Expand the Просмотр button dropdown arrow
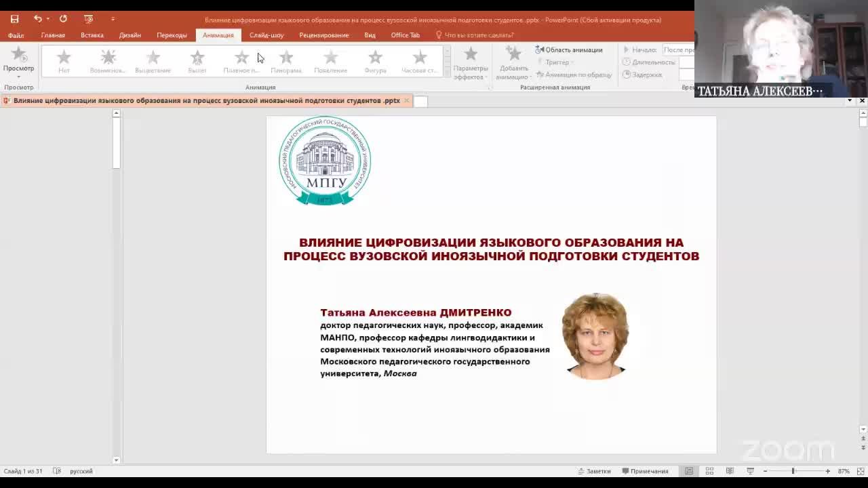This screenshot has width=868, height=488. (x=18, y=77)
